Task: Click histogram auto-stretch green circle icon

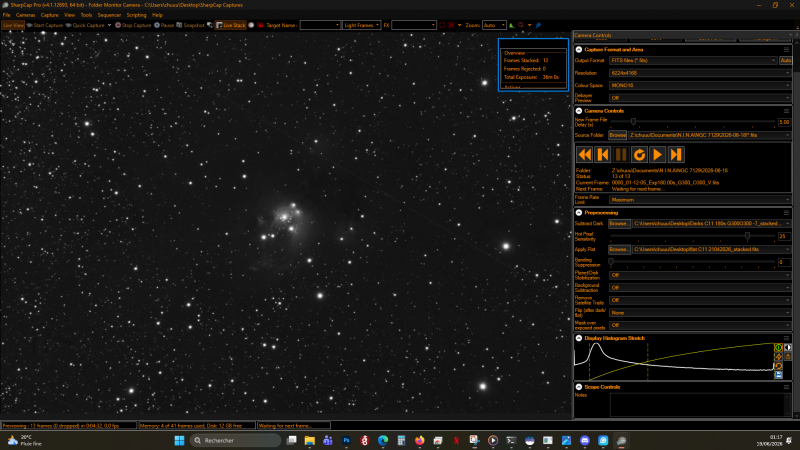Action: tap(779, 347)
